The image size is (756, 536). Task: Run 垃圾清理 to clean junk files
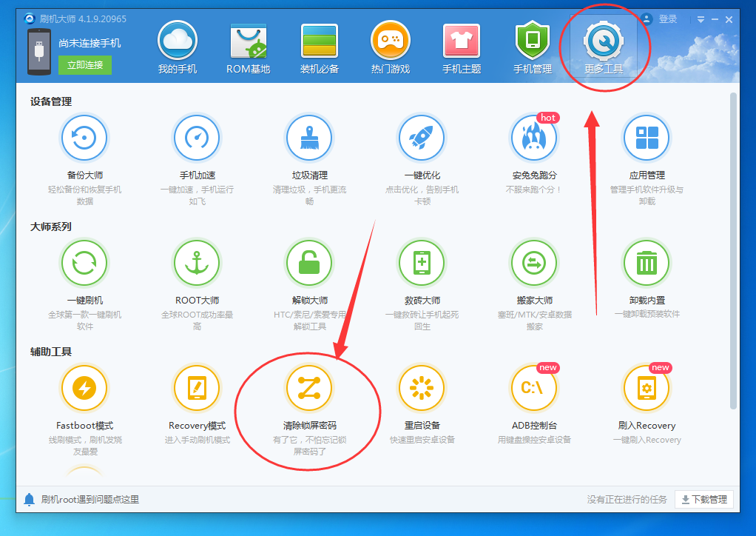point(308,137)
